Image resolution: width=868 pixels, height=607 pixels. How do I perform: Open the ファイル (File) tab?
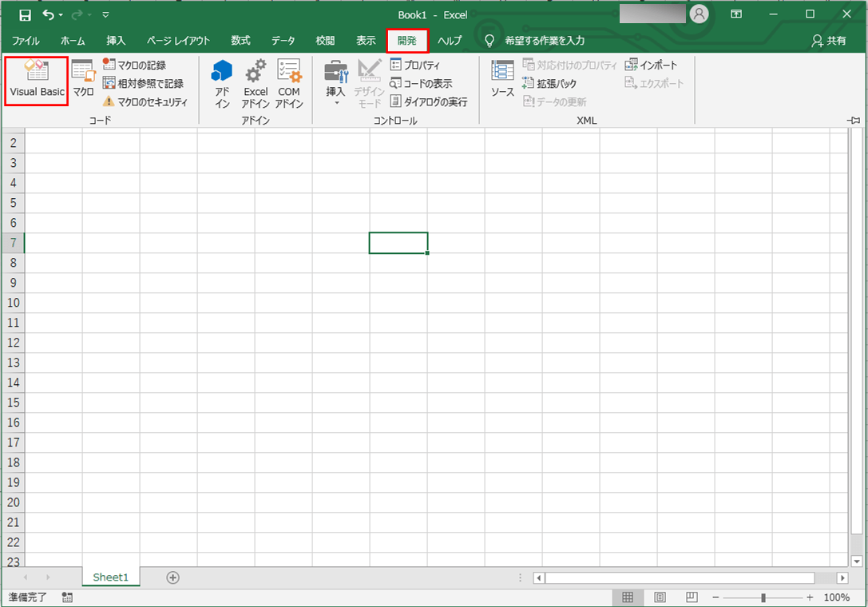coord(26,41)
